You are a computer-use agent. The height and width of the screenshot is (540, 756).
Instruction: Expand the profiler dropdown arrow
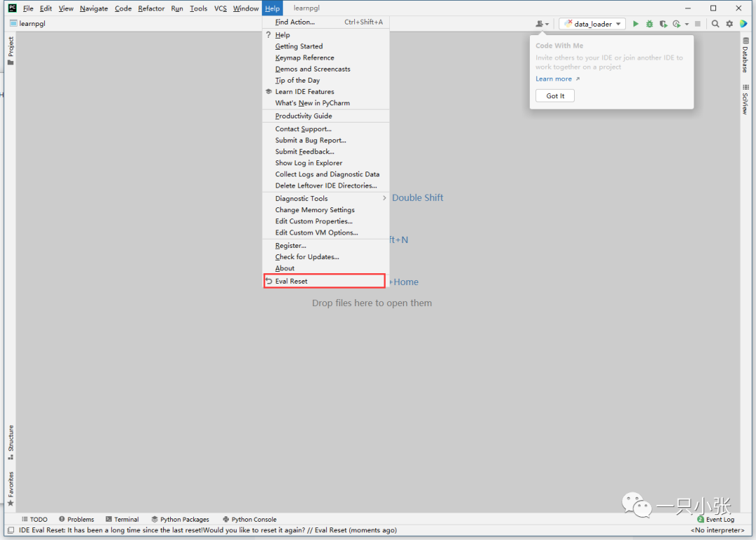click(x=687, y=24)
